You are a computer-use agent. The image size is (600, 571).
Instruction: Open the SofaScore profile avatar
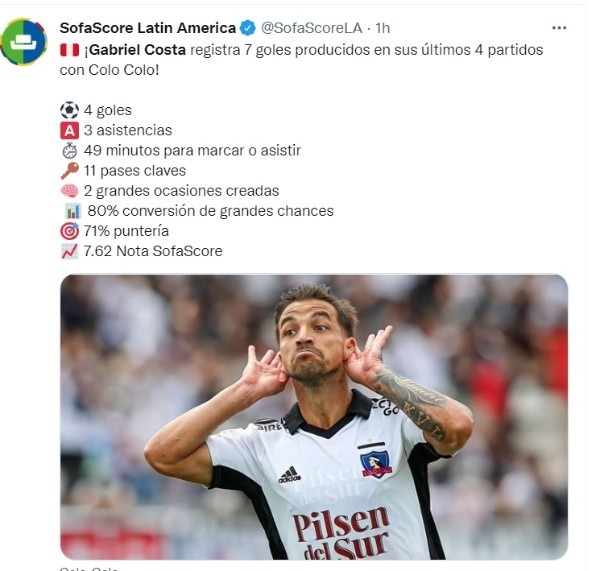point(24,41)
